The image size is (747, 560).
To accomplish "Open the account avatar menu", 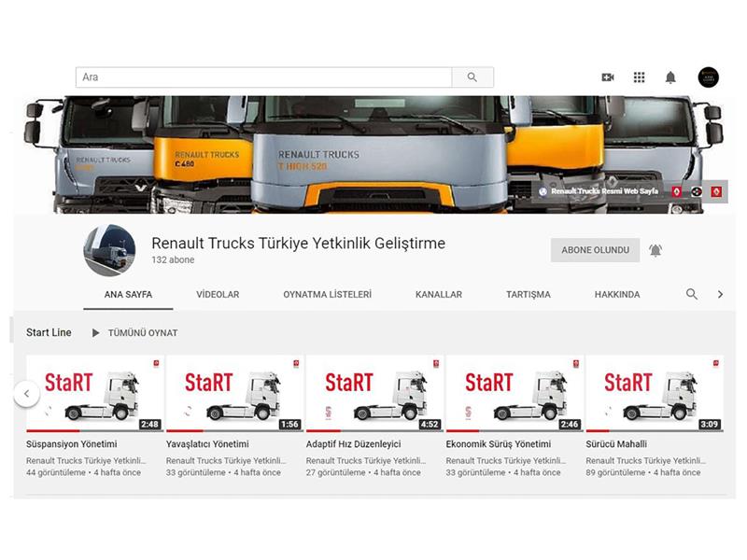I will pyautogui.click(x=708, y=77).
